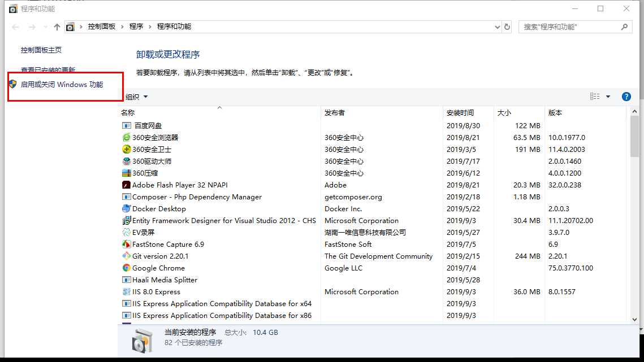Open 启用或关闭 Windows 功能 link
This screenshot has width=644, height=362.
[x=62, y=85]
